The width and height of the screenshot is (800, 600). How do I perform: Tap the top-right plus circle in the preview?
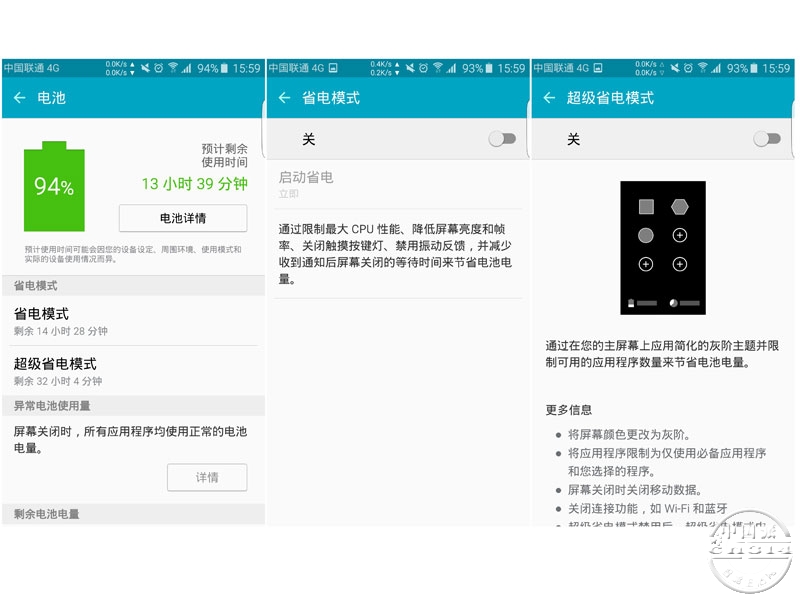680,235
